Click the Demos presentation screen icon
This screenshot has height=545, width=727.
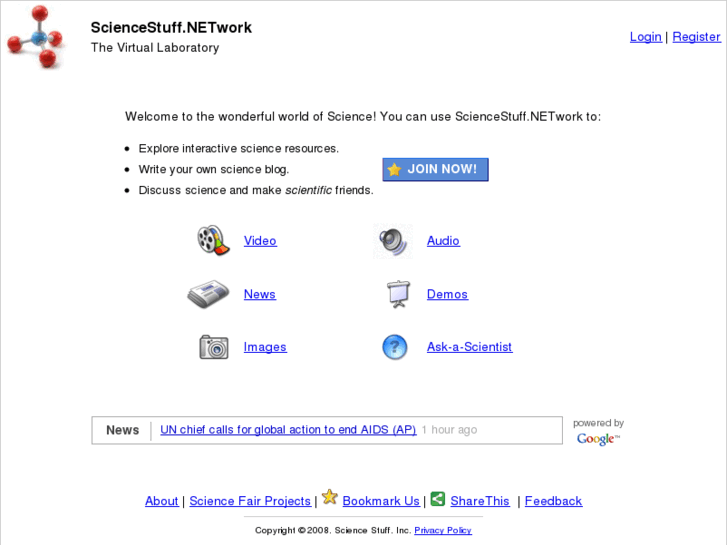coord(397,294)
